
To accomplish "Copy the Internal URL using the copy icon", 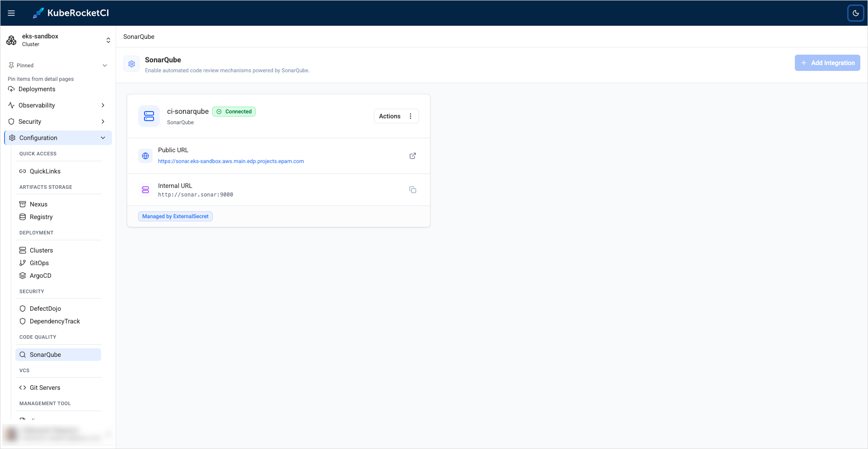I will (x=412, y=190).
